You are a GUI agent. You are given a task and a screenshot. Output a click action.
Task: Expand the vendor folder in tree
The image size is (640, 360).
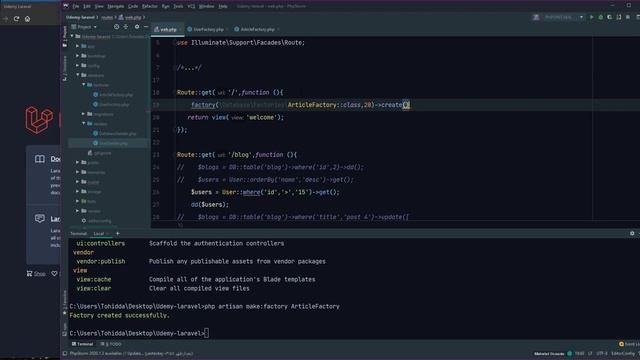tap(78, 211)
